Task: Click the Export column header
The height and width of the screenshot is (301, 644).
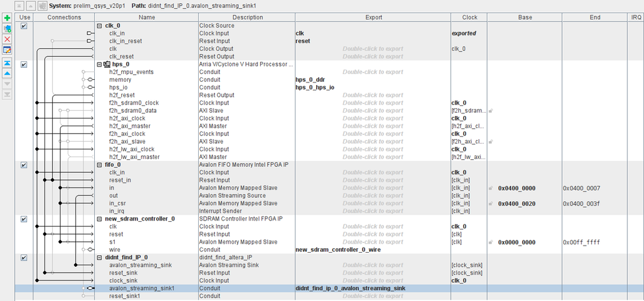Action: click(x=374, y=17)
